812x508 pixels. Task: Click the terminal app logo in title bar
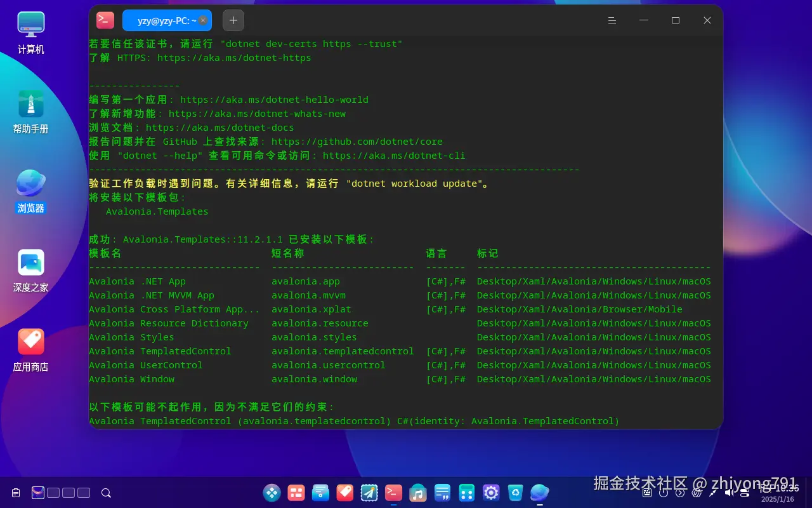pyautogui.click(x=105, y=20)
